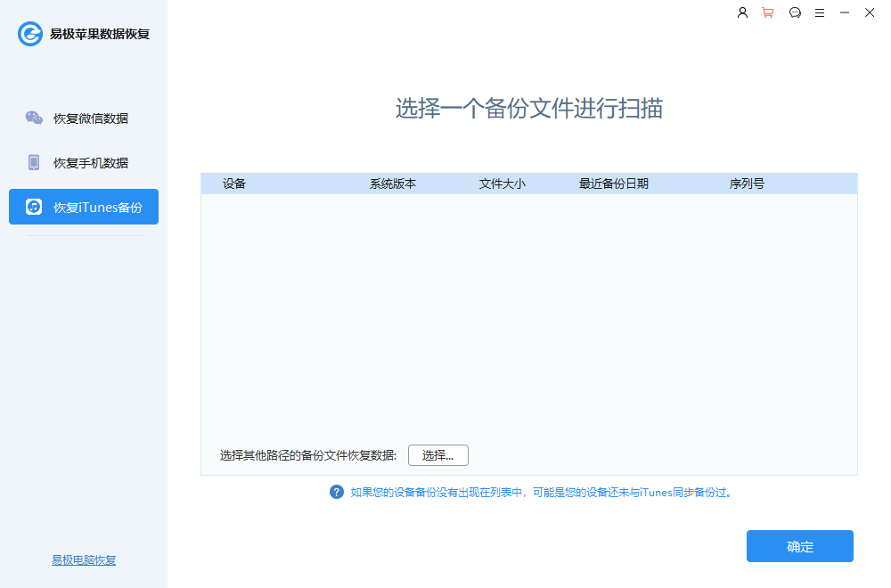Click the 选择... browse button
This screenshot has height=588, width=891.
point(437,454)
